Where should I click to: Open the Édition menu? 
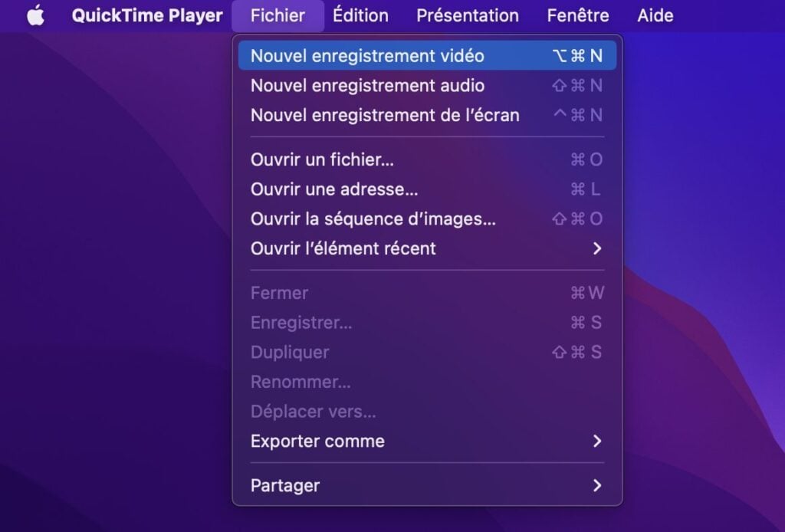[x=360, y=15]
